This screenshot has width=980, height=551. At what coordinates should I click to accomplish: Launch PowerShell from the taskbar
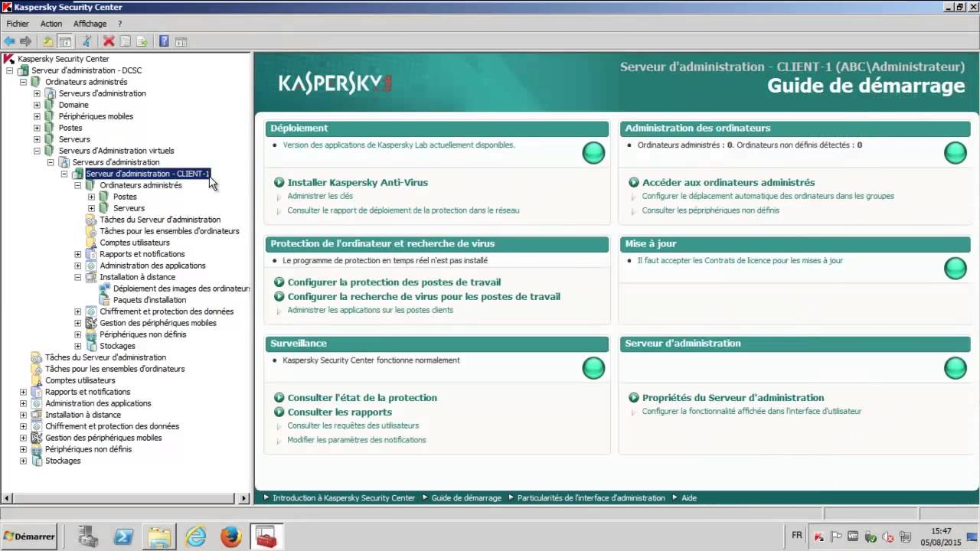(x=124, y=536)
